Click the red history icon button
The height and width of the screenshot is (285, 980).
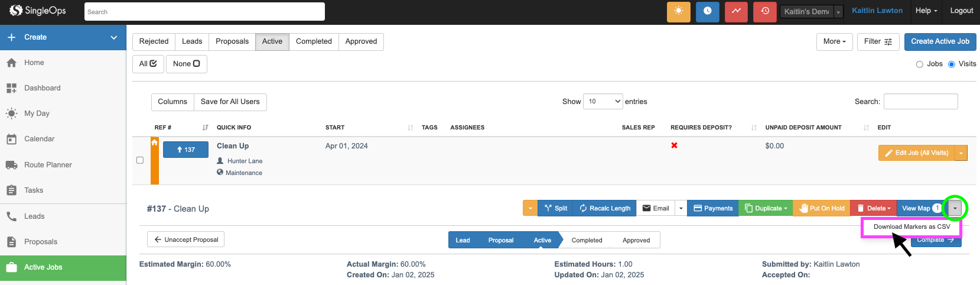pyautogui.click(x=765, y=11)
